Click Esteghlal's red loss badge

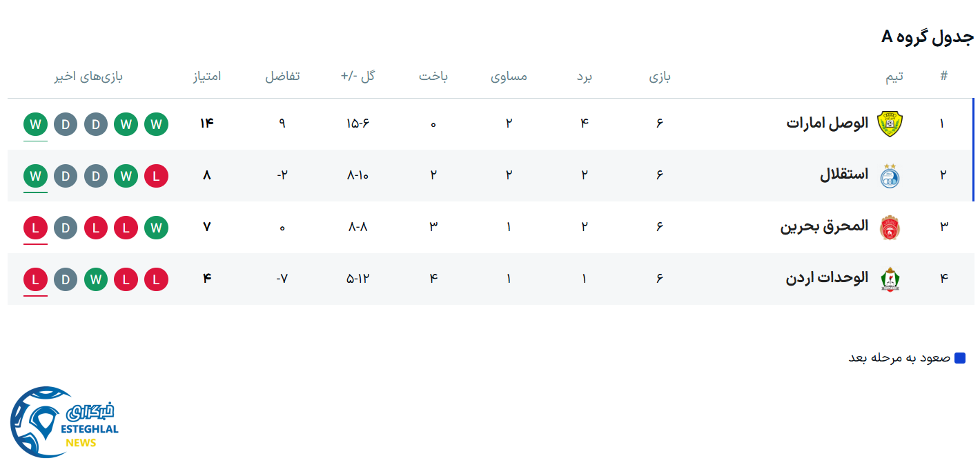[x=156, y=177]
